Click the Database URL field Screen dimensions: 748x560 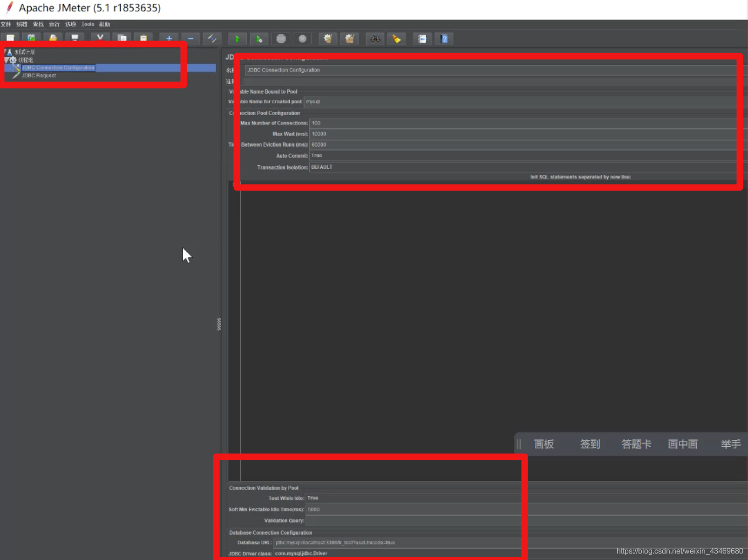click(510, 543)
